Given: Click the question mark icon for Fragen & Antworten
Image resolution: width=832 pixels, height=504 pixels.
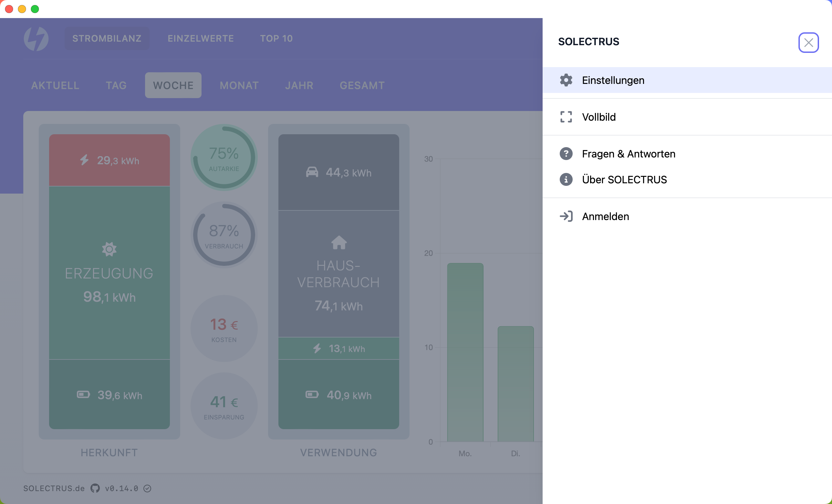Looking at the screenshot, I should (x=566, y=154).
